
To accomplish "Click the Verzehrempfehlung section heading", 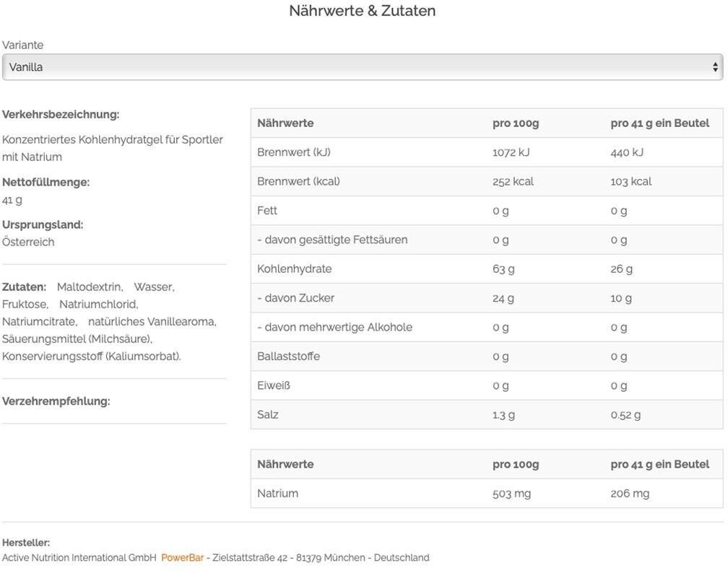I will pos(56,401).
